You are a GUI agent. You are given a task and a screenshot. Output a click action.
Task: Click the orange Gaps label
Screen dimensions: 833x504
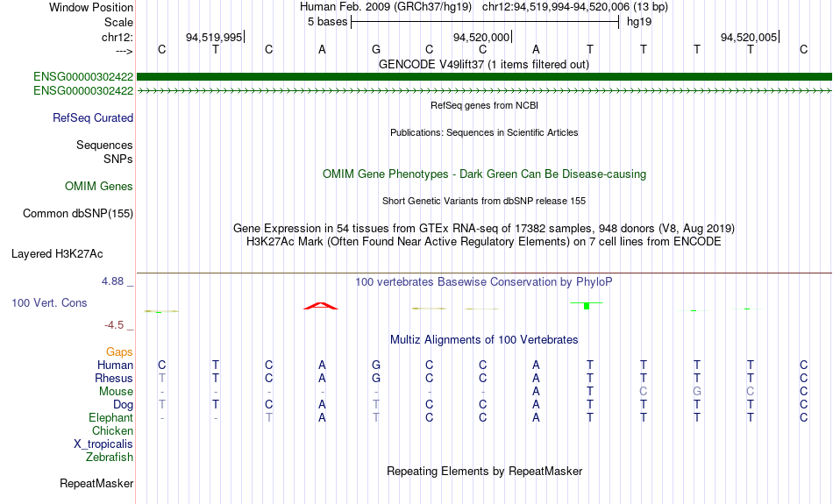tap(119, 352)
